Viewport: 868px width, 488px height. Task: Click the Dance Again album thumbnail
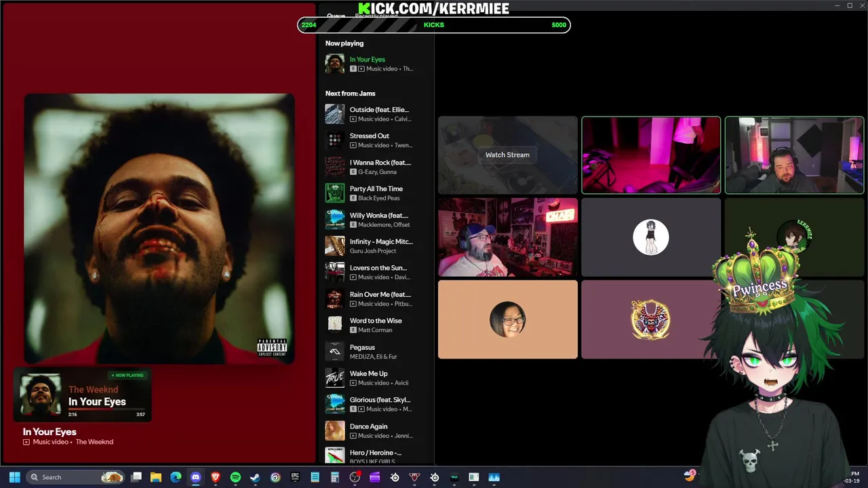(334, 431)
